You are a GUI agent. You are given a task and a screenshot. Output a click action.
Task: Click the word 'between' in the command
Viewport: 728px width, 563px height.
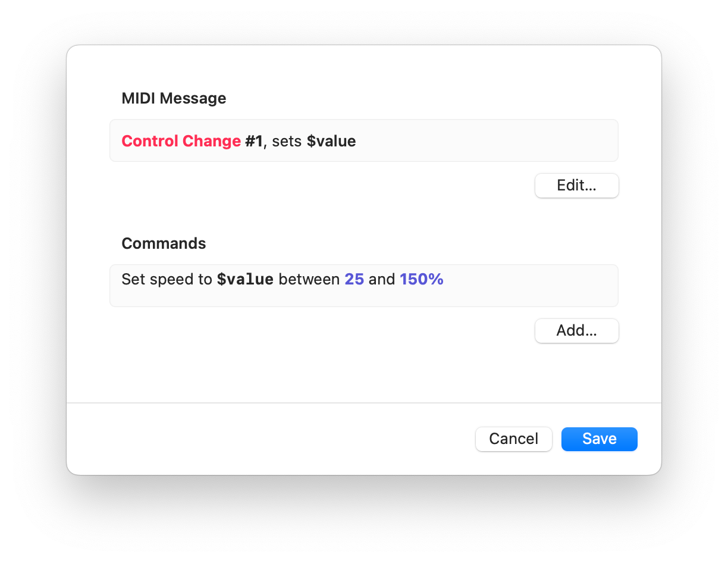click(309, 279)
